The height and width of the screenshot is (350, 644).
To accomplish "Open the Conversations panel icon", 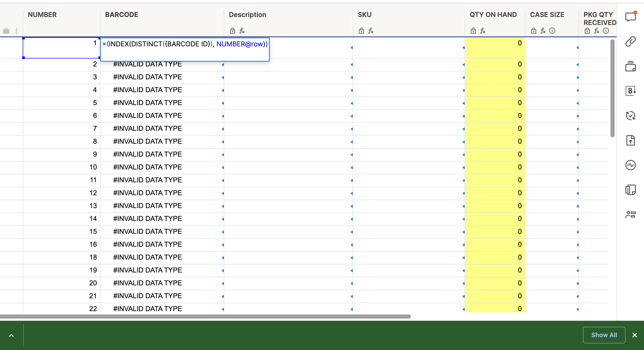I will [631, 17].
